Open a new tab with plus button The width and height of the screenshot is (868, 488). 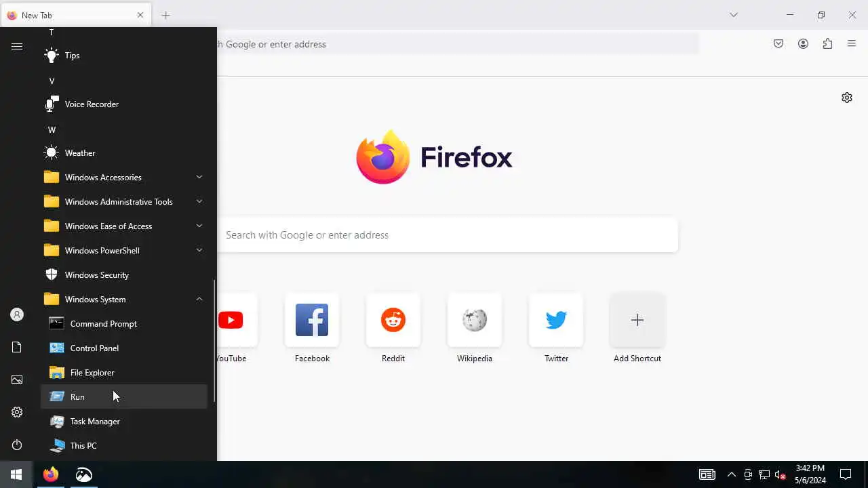click(165, 15)
